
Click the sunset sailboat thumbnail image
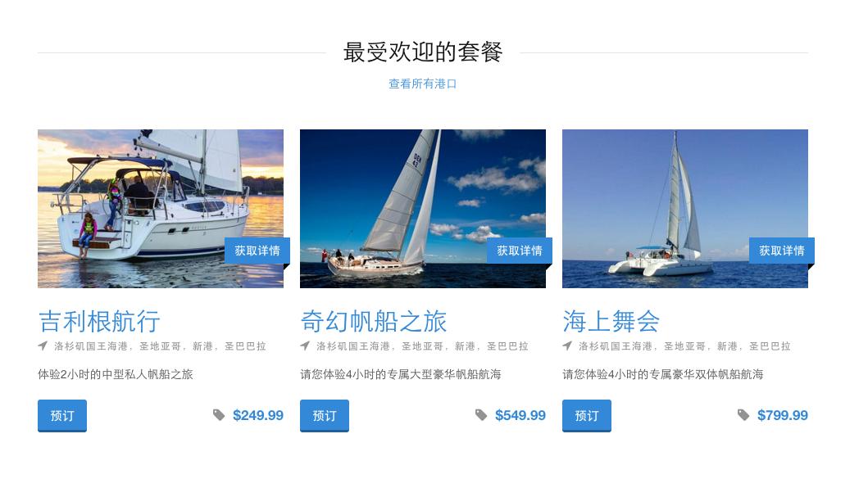coord(161,209)
